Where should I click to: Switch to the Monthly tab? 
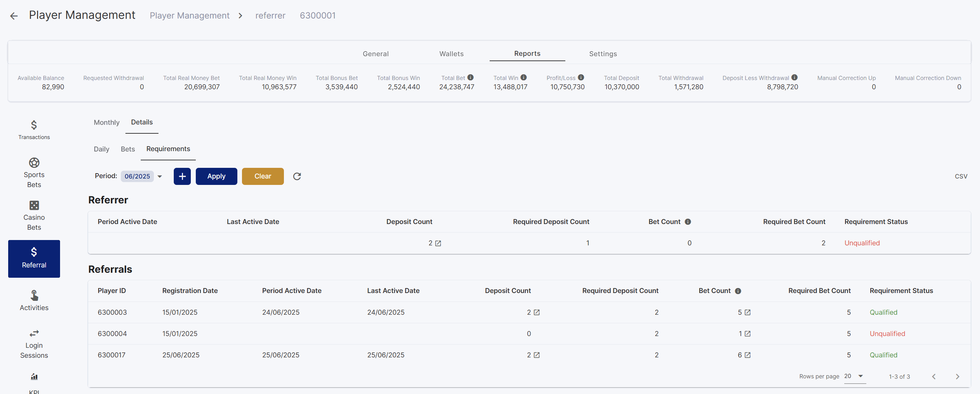(107, 123)
